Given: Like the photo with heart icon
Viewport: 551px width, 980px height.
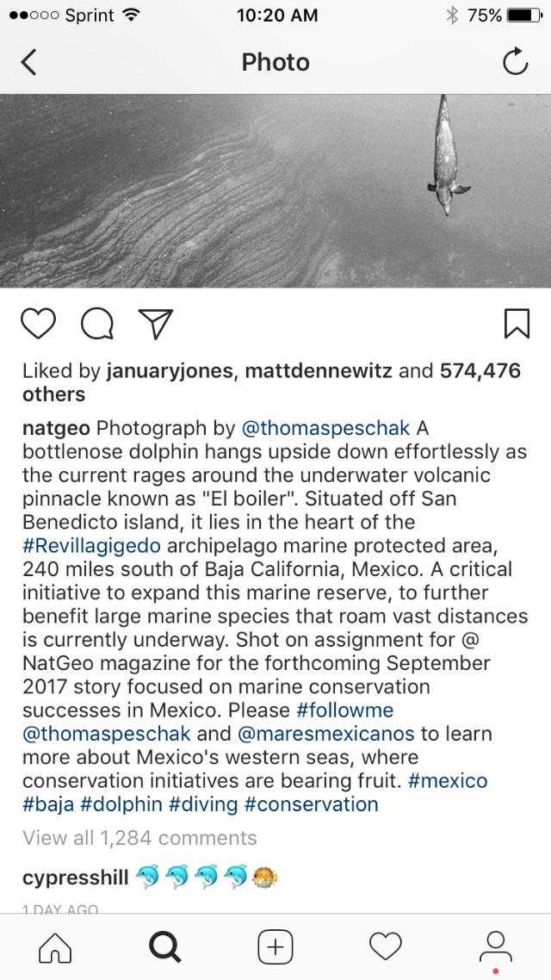Looking at the screenshot, I should coord(39,323).
